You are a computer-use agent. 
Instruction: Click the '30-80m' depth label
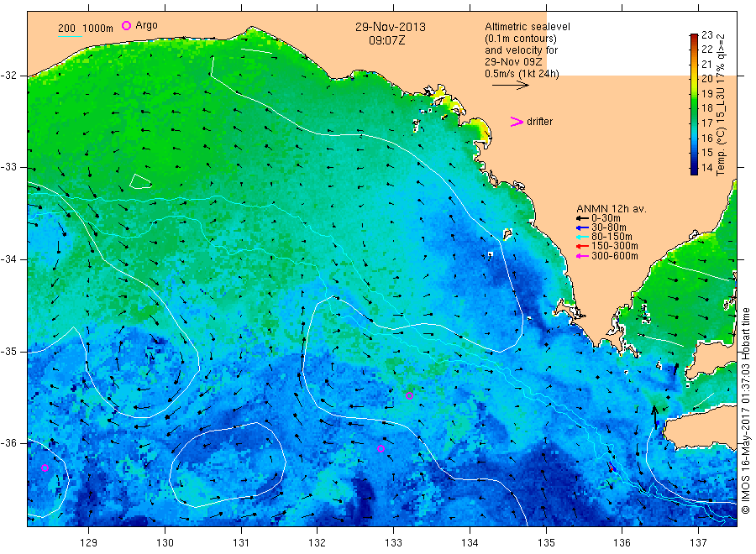pyautogui.click(x=609, y=227)
